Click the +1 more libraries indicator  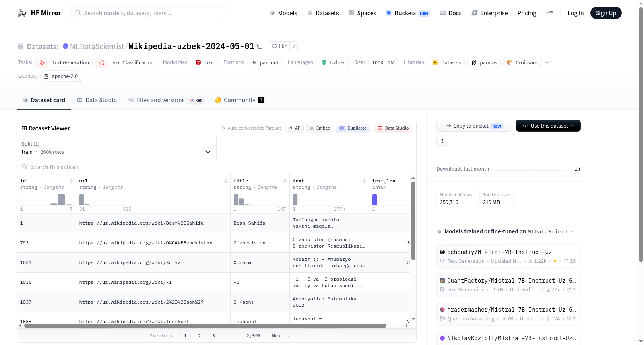coord(549,63)
